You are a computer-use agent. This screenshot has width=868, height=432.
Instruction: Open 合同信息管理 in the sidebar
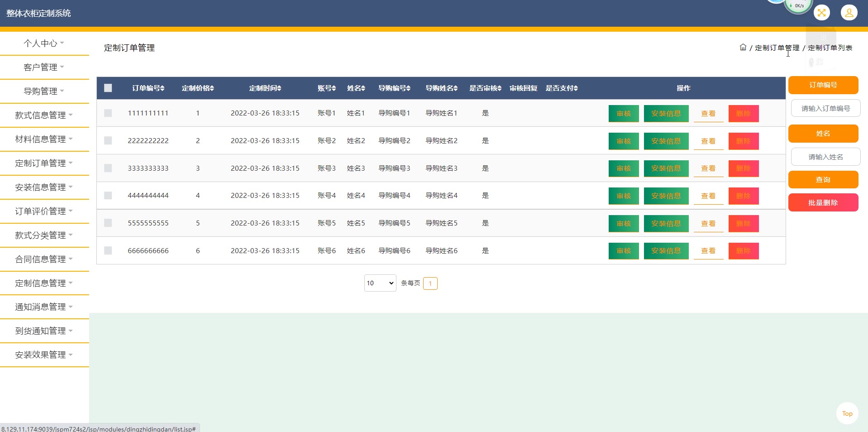click(44, 259)
